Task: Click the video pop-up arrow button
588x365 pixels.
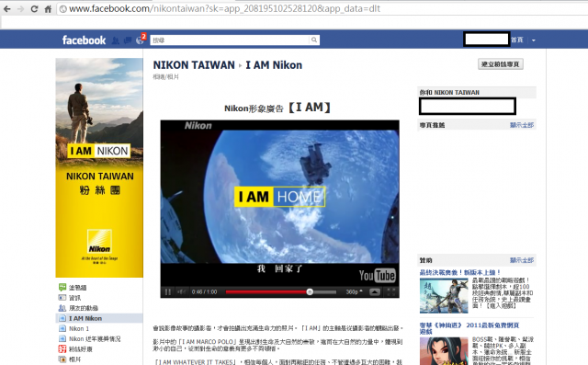Action: [x=375, y=291]
